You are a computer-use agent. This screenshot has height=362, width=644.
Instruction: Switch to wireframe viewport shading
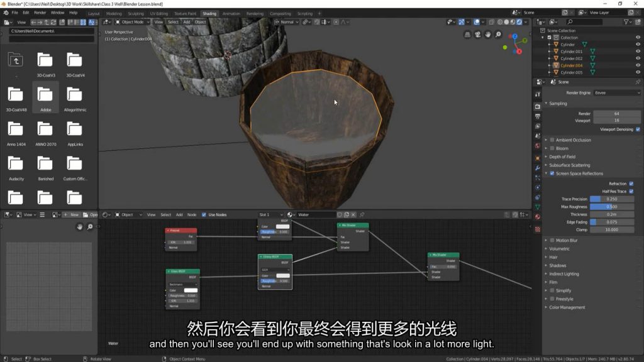(500, 22)
